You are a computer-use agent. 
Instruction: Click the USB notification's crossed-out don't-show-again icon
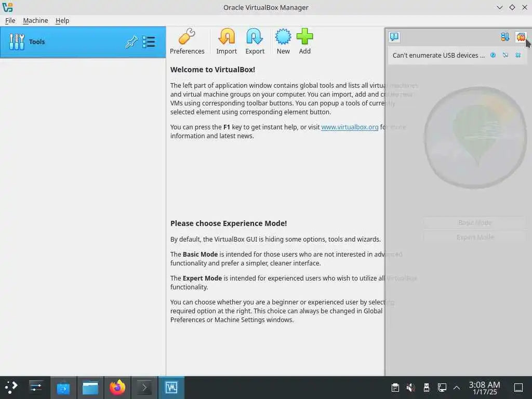506,55
